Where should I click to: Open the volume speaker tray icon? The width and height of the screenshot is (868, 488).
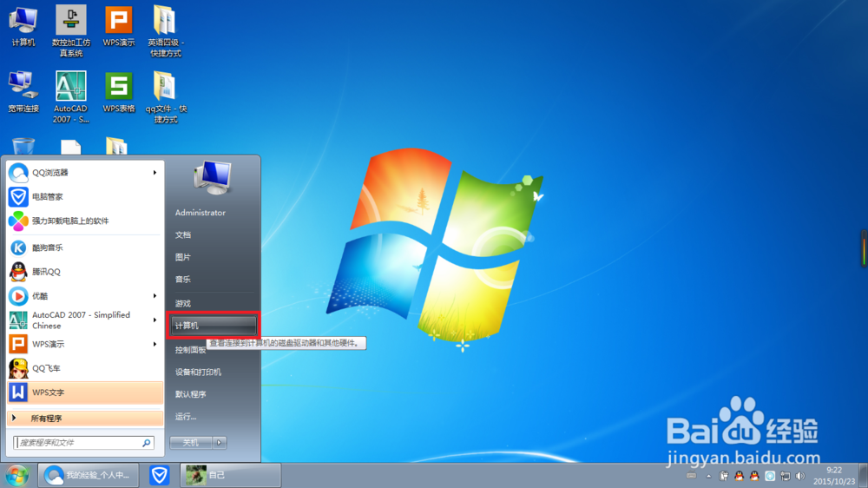point(800,476)
